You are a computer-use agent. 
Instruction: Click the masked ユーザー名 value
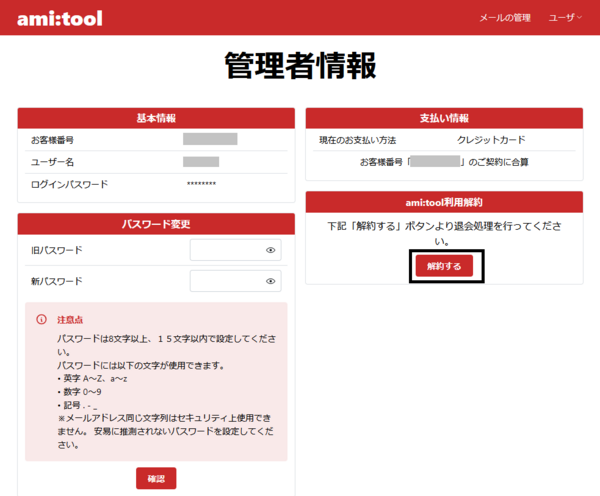point(201,162)
